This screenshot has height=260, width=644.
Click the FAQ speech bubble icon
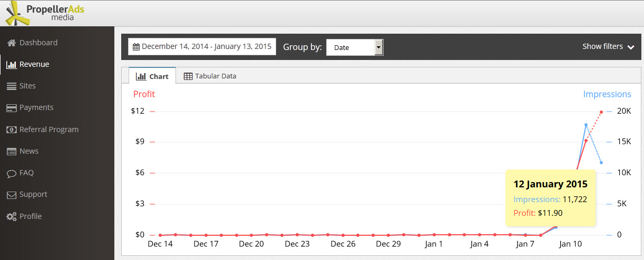[x=11, y=173]
